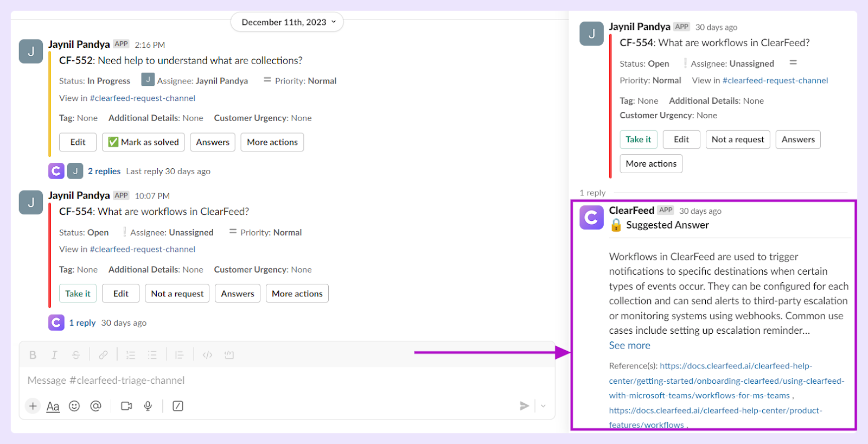
Task: Open Jaynil Pandya avatar in thread panel
Action: click(592, 34)
